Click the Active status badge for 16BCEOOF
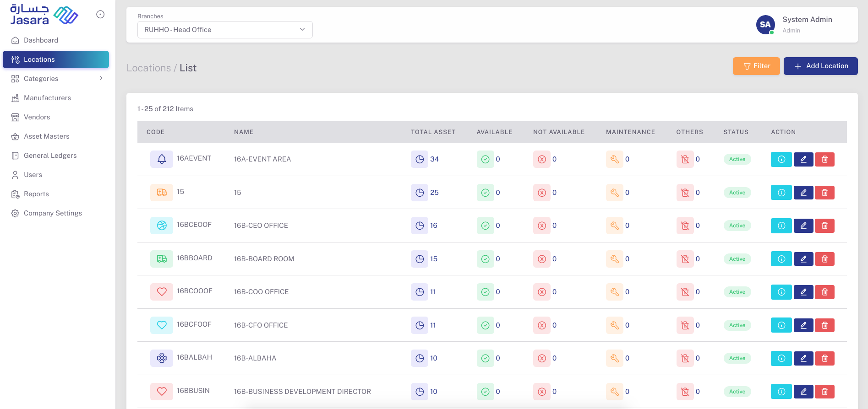This screenshot has width=868, height=409. [x=737, y=226]
